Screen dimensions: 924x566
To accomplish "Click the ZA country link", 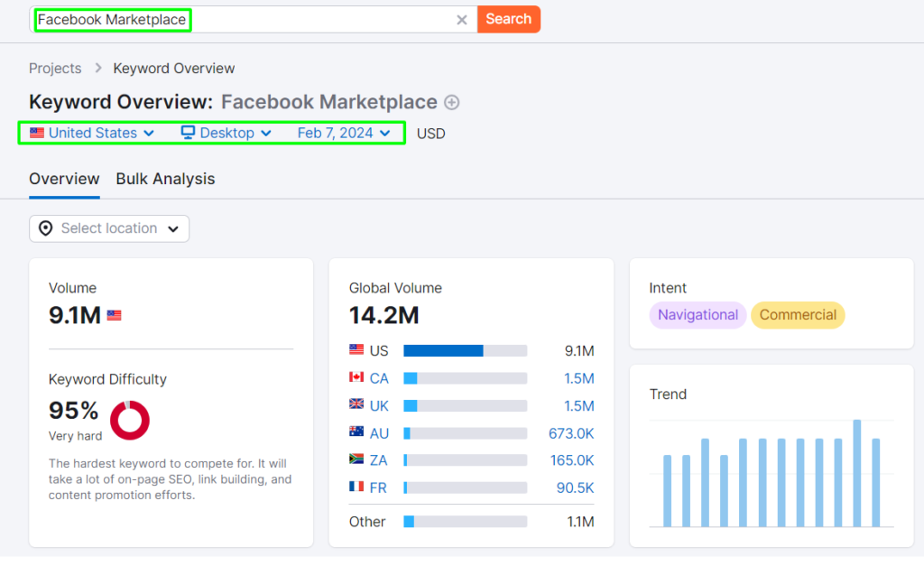I will coord(378,460).
